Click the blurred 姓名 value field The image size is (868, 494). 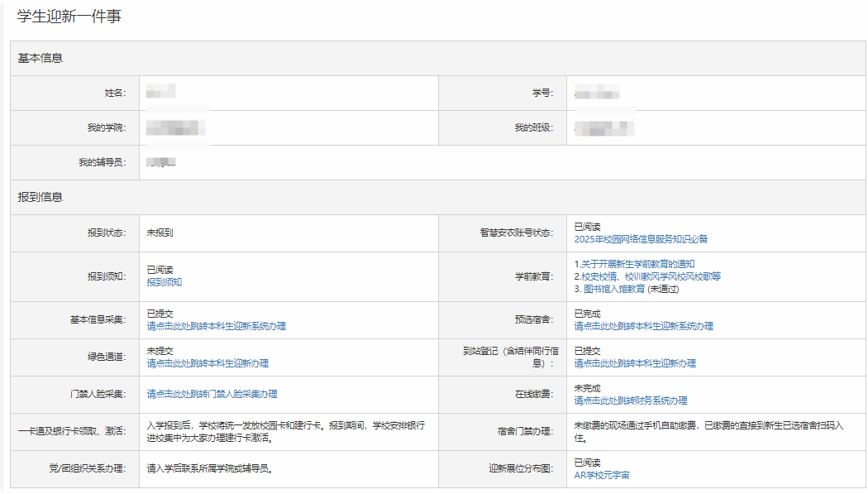[160, 92]
